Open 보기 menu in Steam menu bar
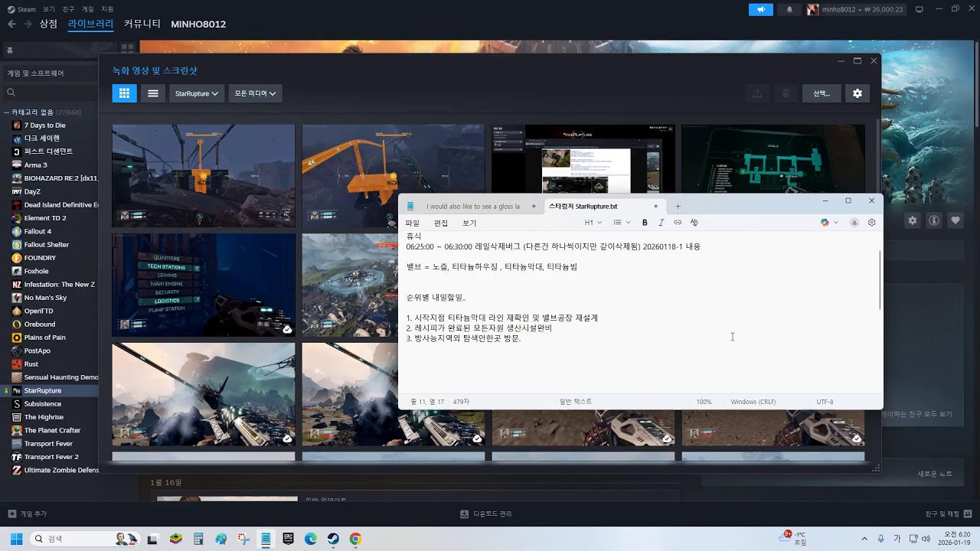The width and height of the screenshot is (980, 551). pyautogui.click(x=49, y=9)
